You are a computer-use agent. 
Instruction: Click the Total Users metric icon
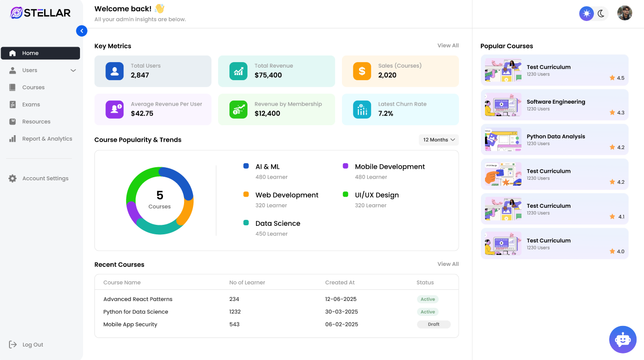pyautogui.click(x=114, y=71)
